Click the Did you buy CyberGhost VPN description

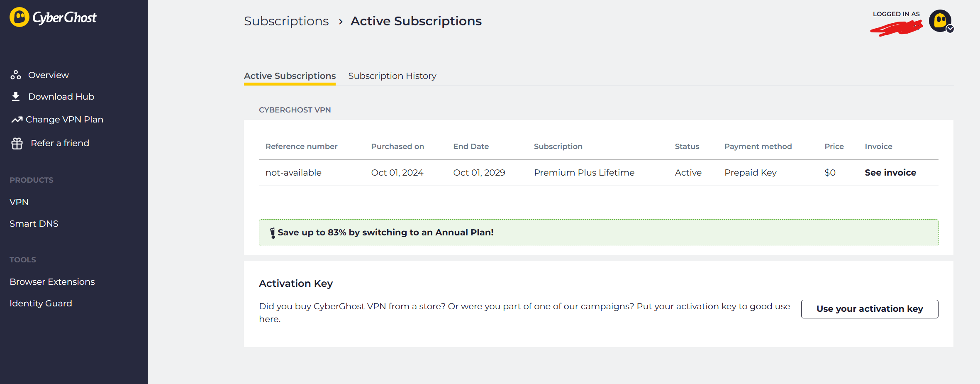[x=524, y=313]
